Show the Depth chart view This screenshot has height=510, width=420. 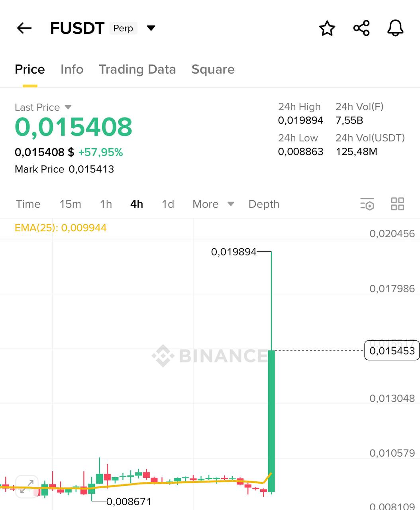264,204
